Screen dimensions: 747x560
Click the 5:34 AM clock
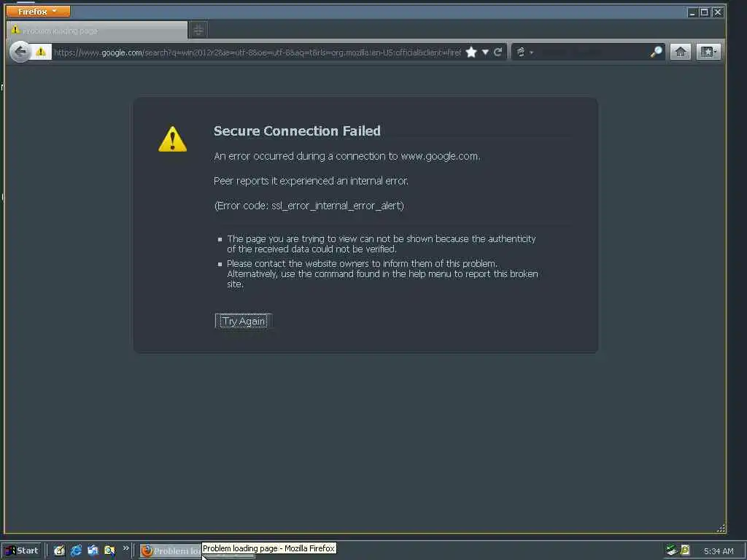719,551
